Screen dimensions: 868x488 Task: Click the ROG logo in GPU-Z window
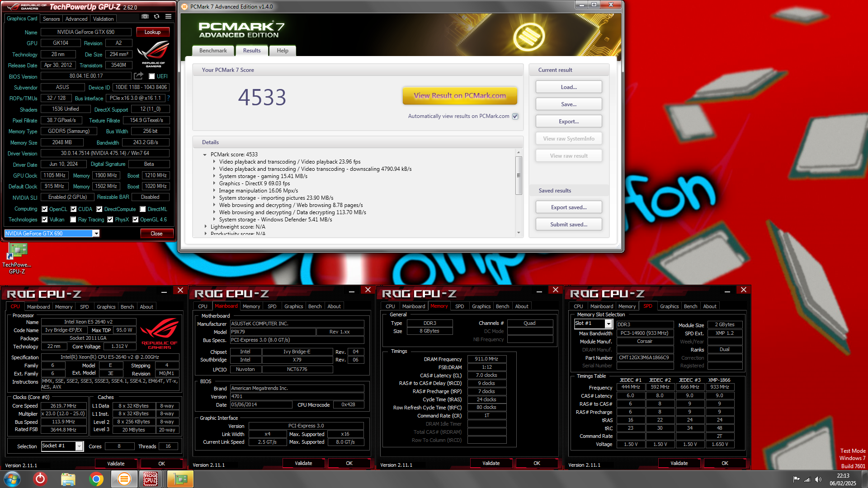coord(153,54)
